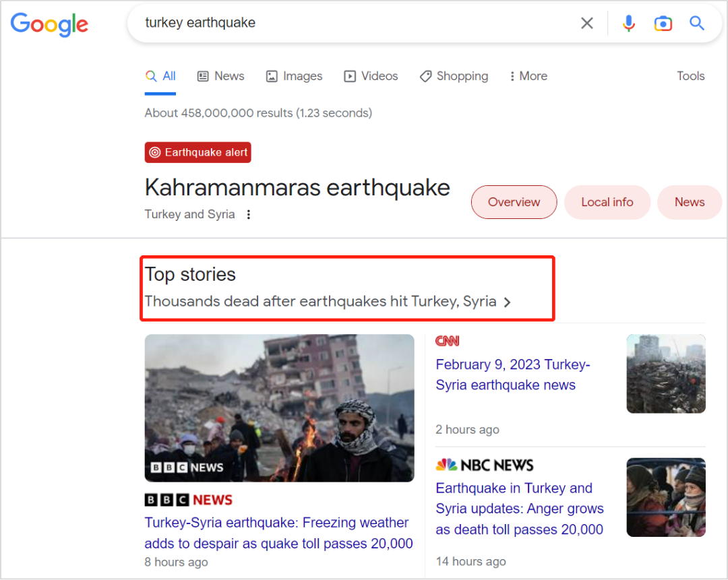
Task: Click the NBC News logo
Action: [x=484, y=465]
